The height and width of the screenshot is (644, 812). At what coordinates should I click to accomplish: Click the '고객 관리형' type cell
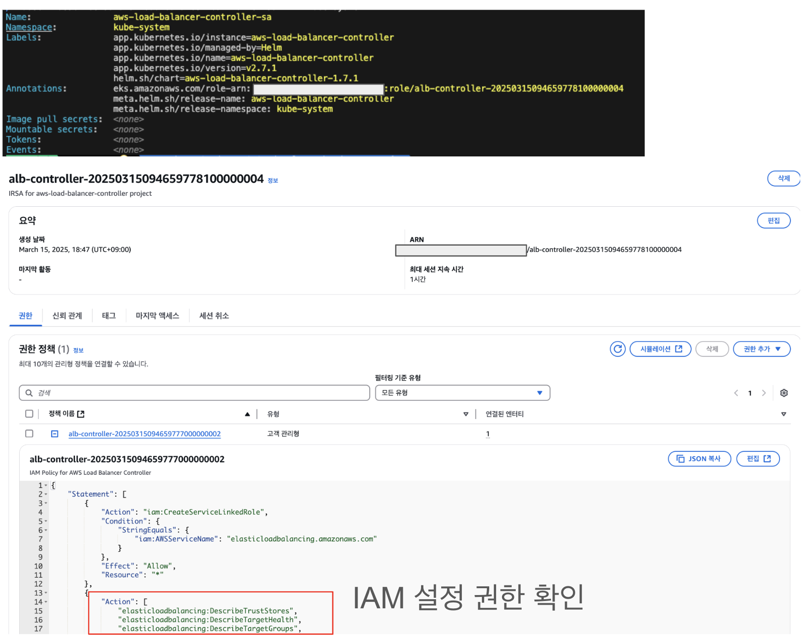click(x=283, y=434)
